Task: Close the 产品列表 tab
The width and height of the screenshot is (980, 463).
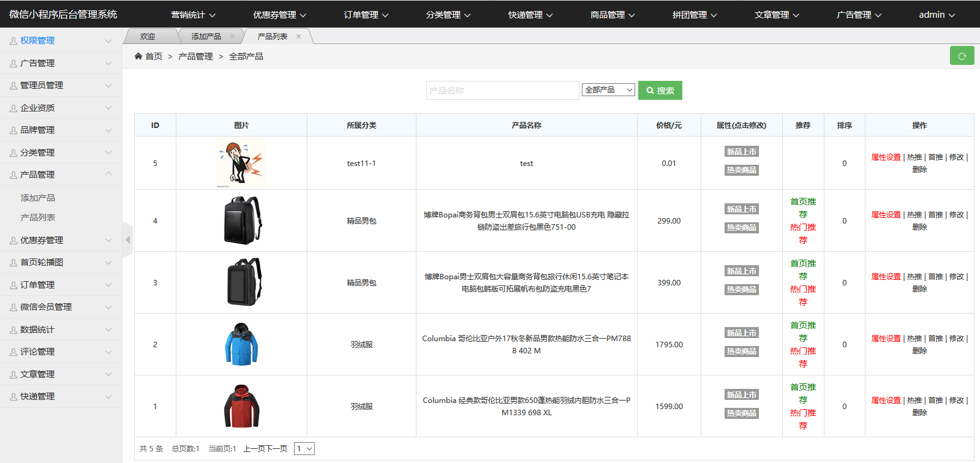Action: click(298, 37)
